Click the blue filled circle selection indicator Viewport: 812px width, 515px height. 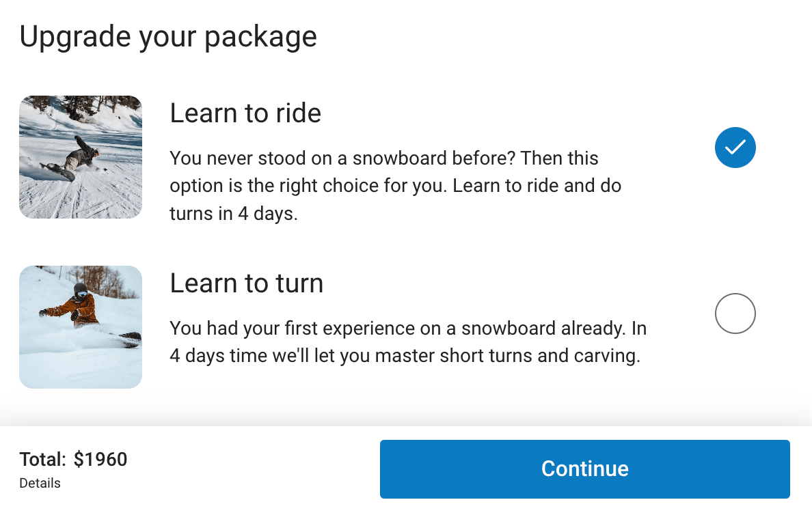(735, 147)
